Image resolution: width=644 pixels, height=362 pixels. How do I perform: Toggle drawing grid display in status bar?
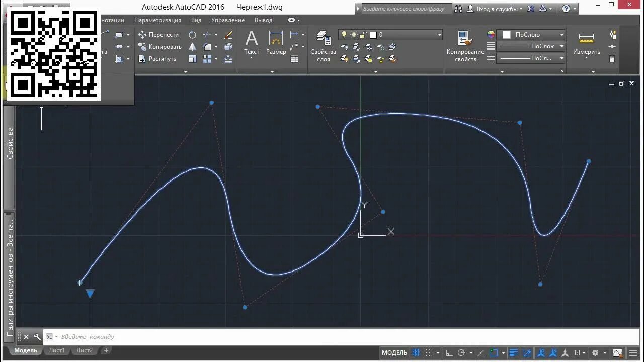tap(416, 353)
